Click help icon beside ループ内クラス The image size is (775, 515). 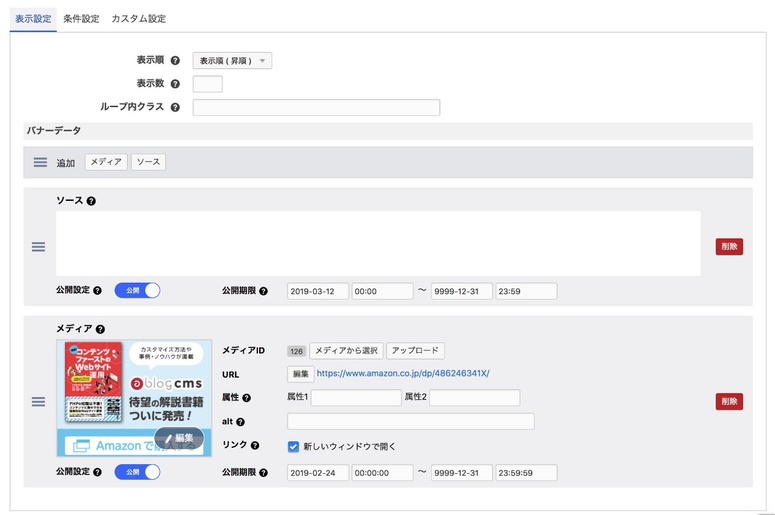pyautogui.click(x=175, y=108)
